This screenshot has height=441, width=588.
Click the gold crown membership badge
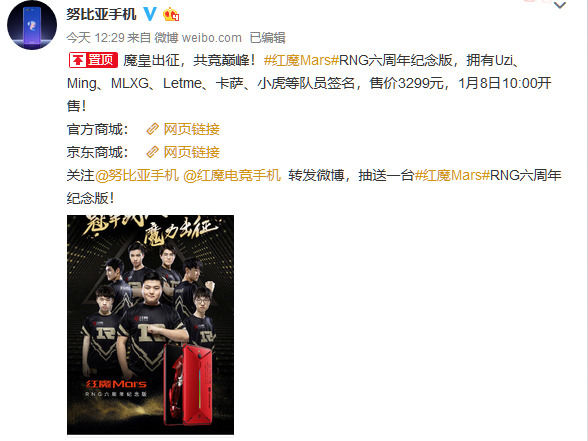click(x=171, y=14)
